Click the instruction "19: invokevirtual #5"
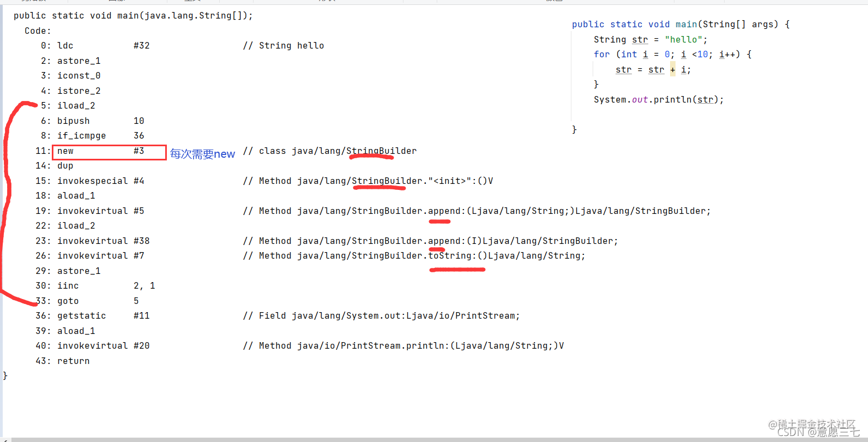This screenshot has width=868, height=442. 90,211
